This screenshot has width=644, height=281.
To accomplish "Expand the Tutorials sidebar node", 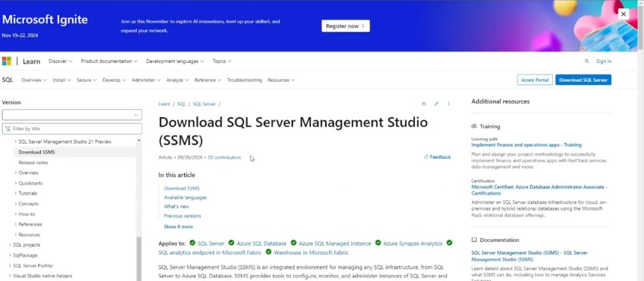I will [x=25, y=193].
